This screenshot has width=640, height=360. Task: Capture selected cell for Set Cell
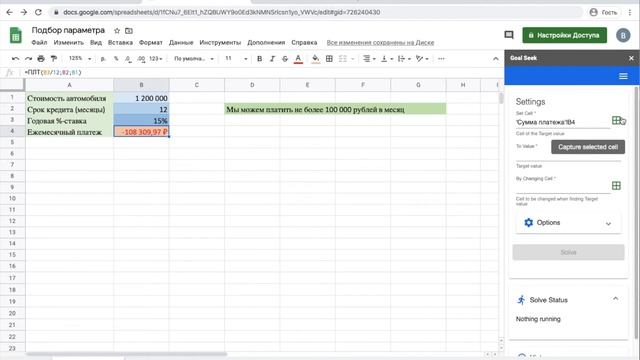tap(617, 120)
